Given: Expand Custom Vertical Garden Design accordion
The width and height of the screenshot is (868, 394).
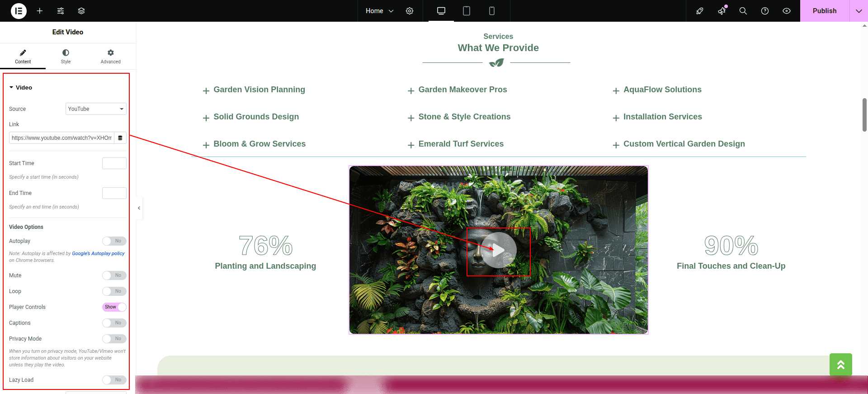Looking at the screenshot, I should 684,144.
